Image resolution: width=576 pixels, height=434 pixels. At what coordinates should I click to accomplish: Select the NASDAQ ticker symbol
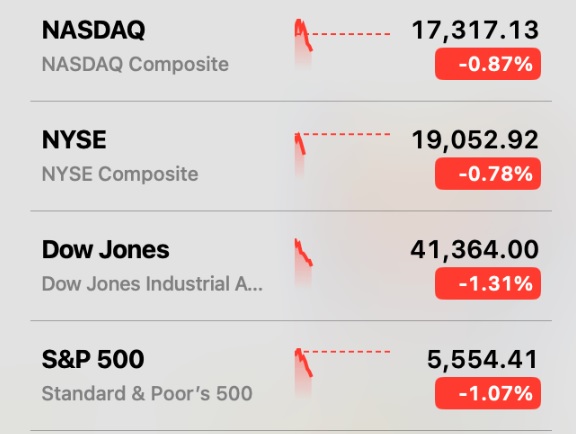[x=94, y=30]
